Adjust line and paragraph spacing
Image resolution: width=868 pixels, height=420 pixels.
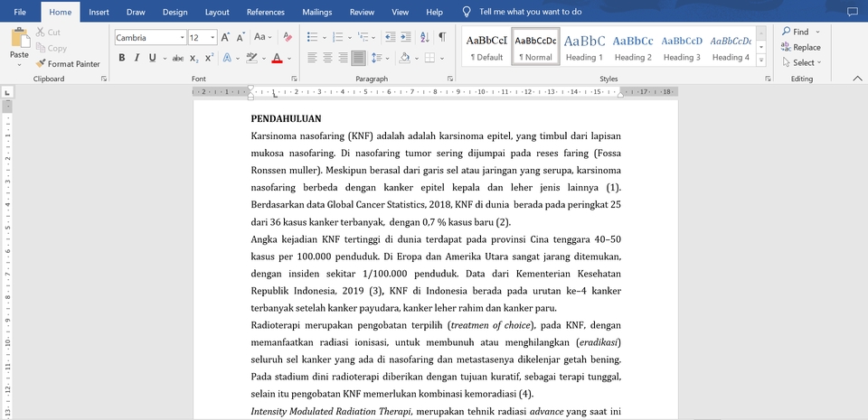tap(376, 58)
